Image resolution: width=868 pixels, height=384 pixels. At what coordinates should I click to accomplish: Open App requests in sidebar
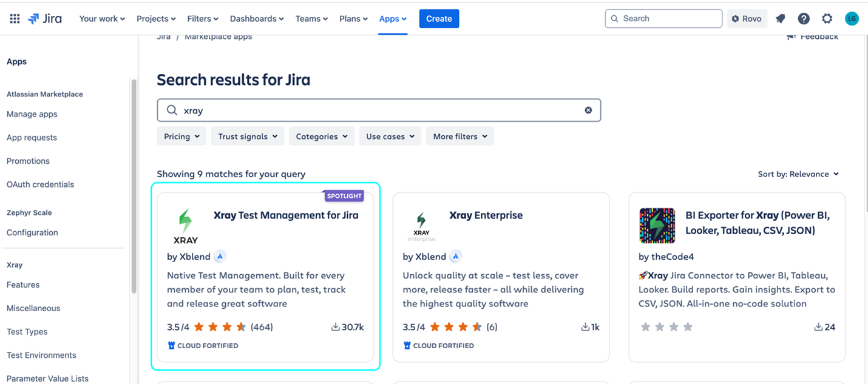tap(32, 138)
